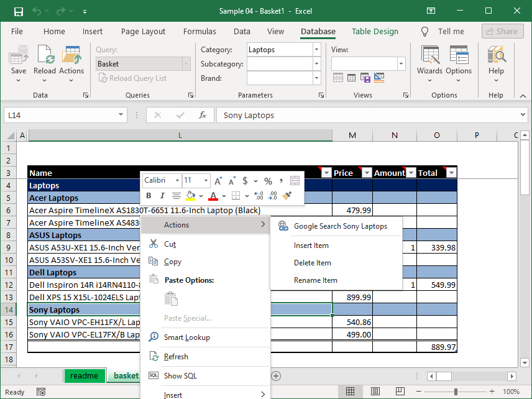Viewport: 532px width, 399px height.
Task: Toggle bold formatting on the mini toolbar
Action: click(148, 195)
